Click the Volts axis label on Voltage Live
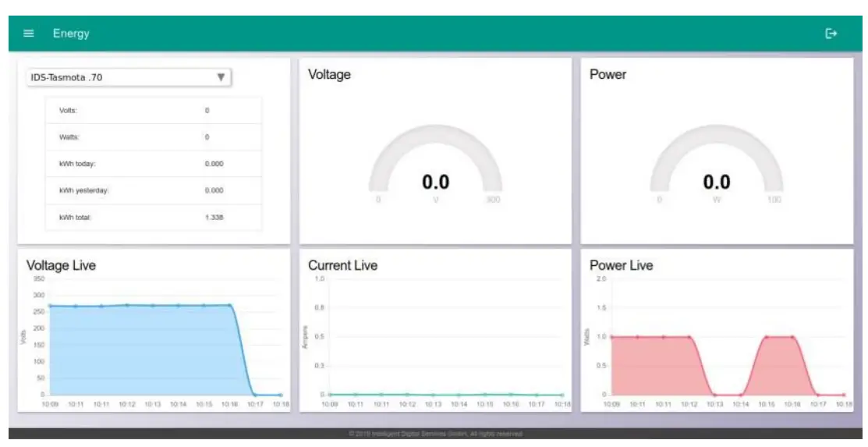Screen dimensions: 868x447 click(x=23, y=337)
